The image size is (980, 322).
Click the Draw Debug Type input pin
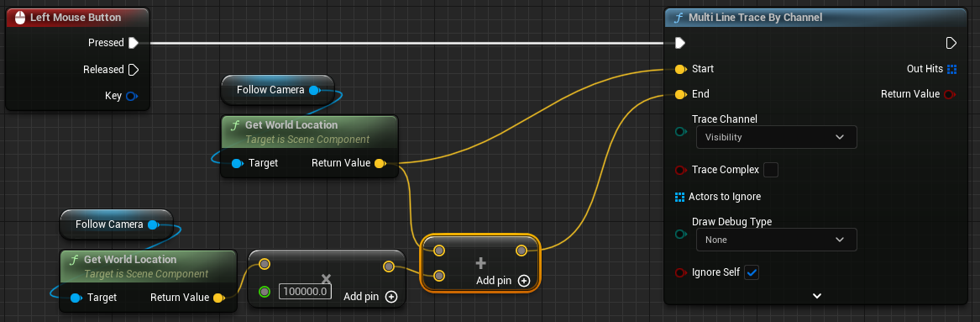(680, 235)
